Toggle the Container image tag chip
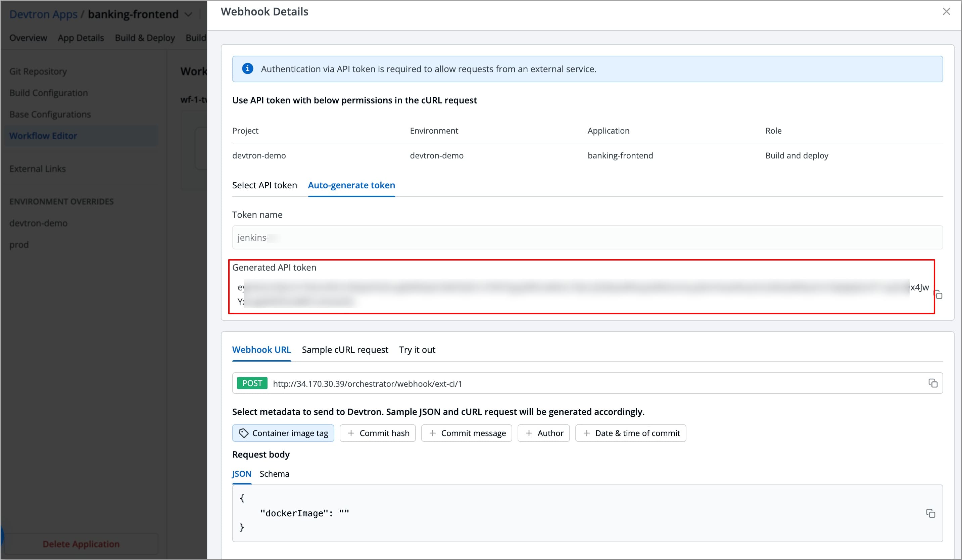Screen dimensions: 962x560 283,433
